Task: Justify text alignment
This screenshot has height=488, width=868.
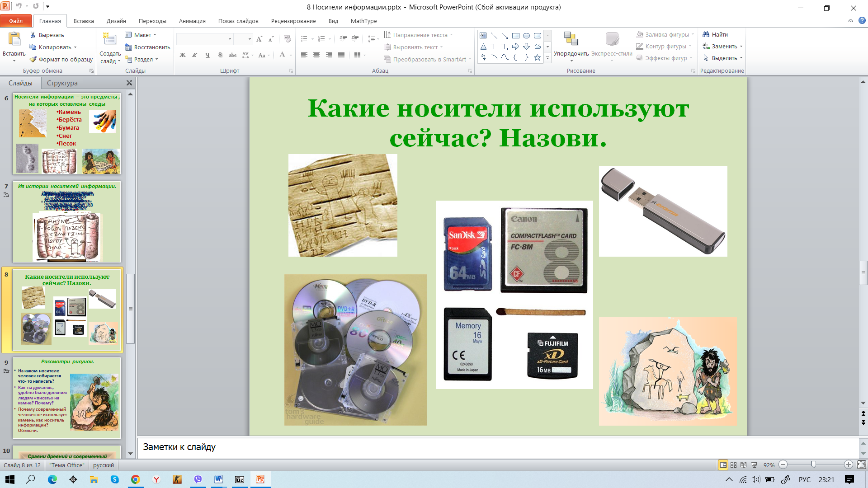Action: click(341, 55)
